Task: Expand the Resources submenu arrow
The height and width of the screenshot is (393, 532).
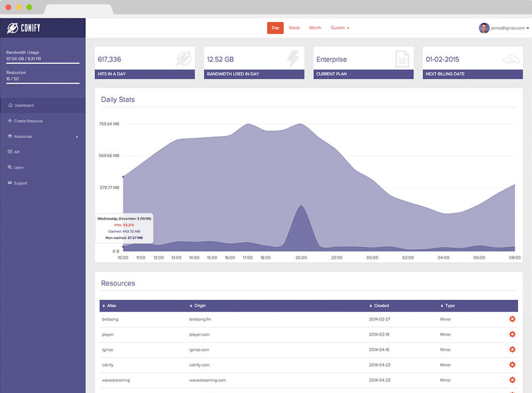Action: click(x=77, y=137)
